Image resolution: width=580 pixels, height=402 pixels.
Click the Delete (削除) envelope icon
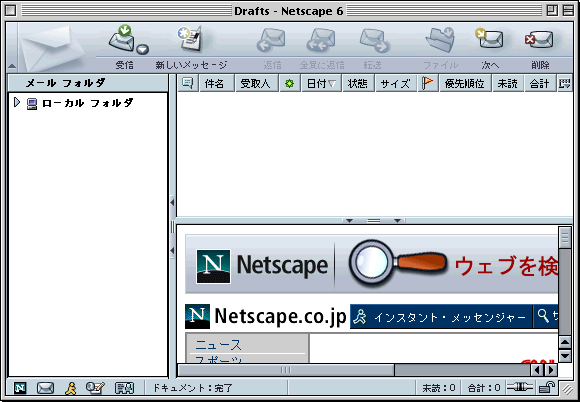point(539,39)
